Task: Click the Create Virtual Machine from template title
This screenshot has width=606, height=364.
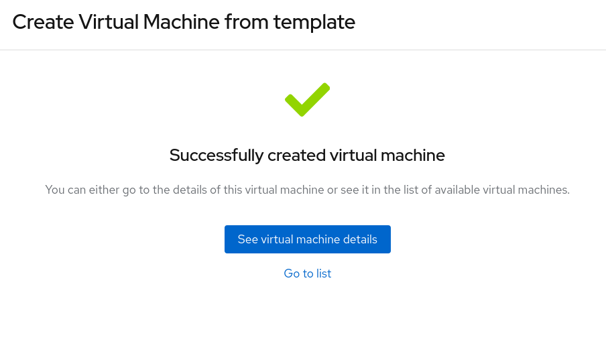Action: click(184, 22)
